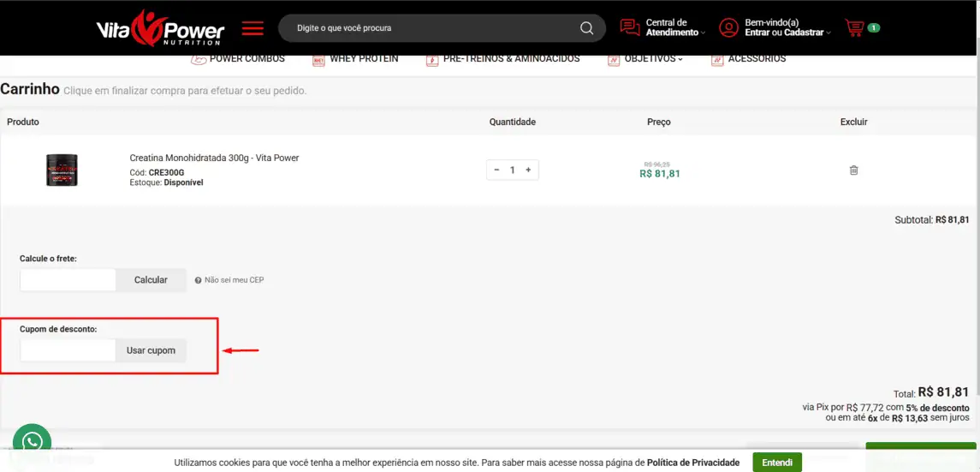
Task: Click the Usar cupom button
Action: [151, 350]
